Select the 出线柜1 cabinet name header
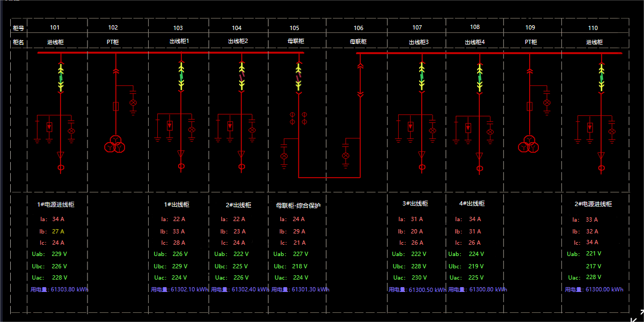Viewport: 644px width, 322px height. 179,41
